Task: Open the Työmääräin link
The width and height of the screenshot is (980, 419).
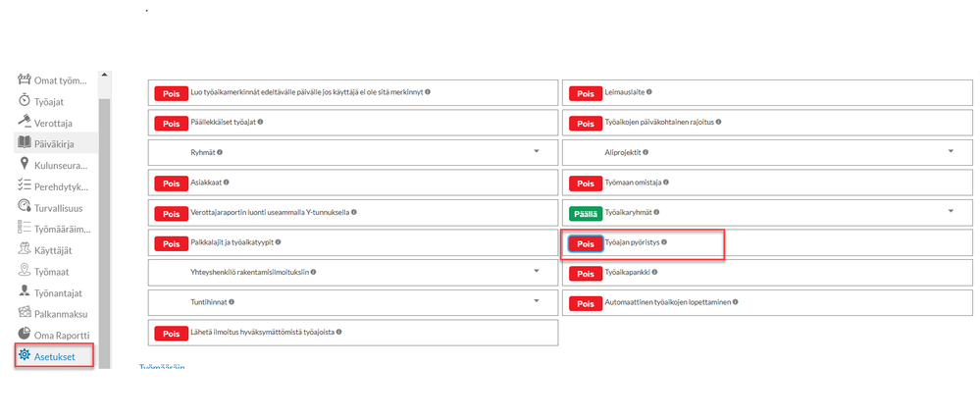Action: (x=162, y=368)
